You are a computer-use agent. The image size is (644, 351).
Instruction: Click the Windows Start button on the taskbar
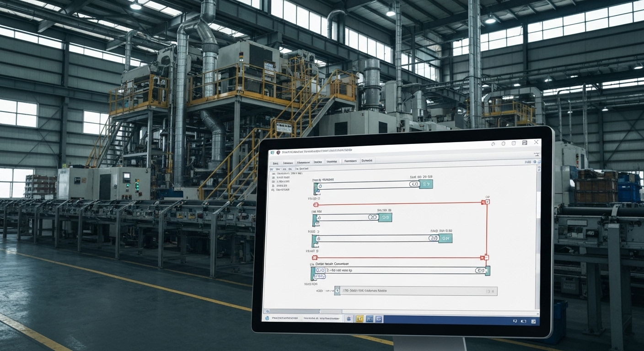pos(268,318)
